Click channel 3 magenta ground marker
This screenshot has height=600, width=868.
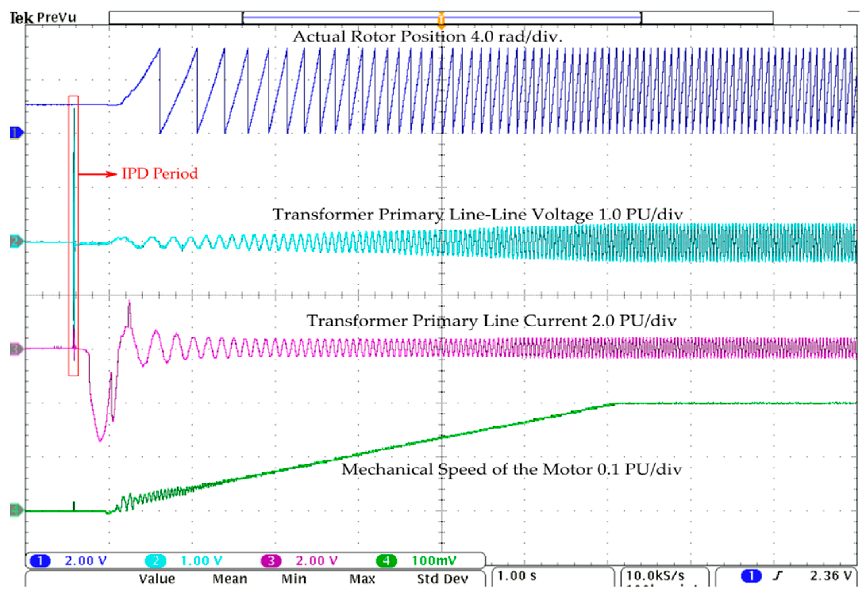(x=15, y=349)
